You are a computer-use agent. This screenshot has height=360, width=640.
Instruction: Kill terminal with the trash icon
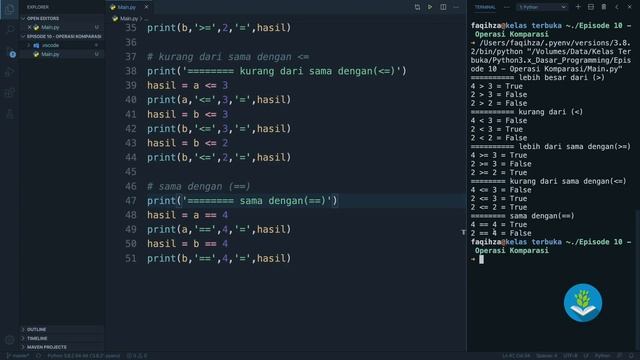tap(604, 7)
